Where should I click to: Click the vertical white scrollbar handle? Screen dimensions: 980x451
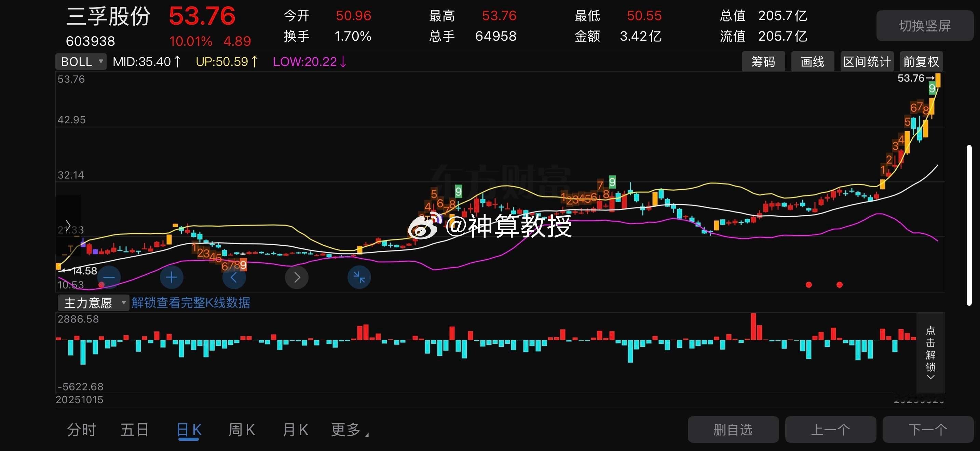[x=969, y=225]
